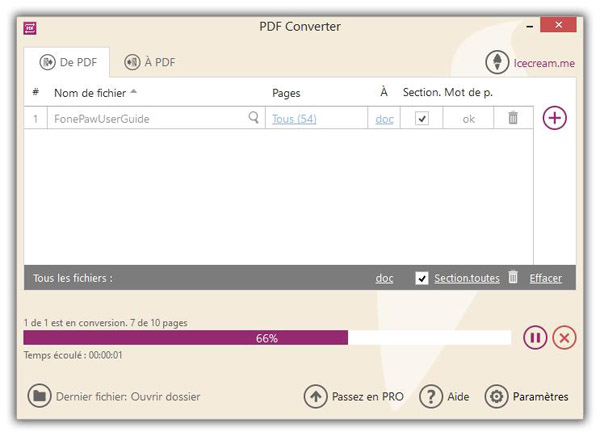
Task: Click the PDF Converter app logo icon
Action: click(x=30, y=28)
